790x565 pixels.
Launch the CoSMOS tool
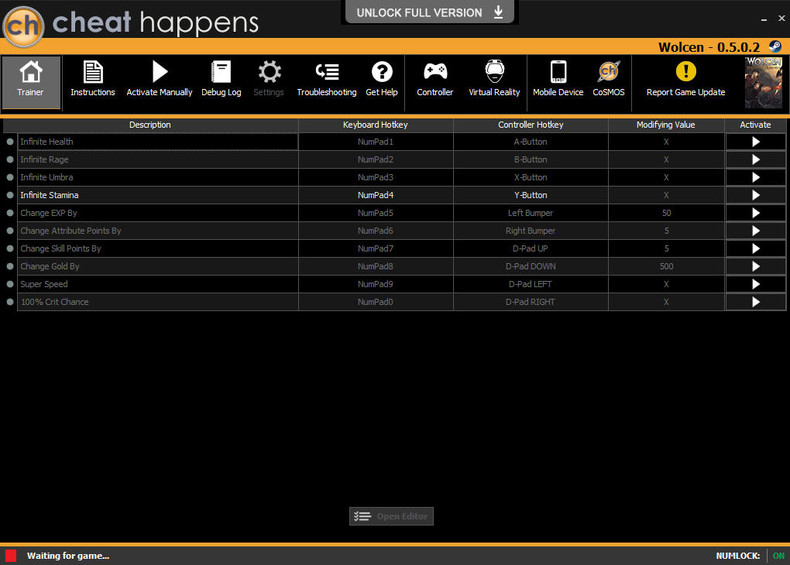(608, 79)
